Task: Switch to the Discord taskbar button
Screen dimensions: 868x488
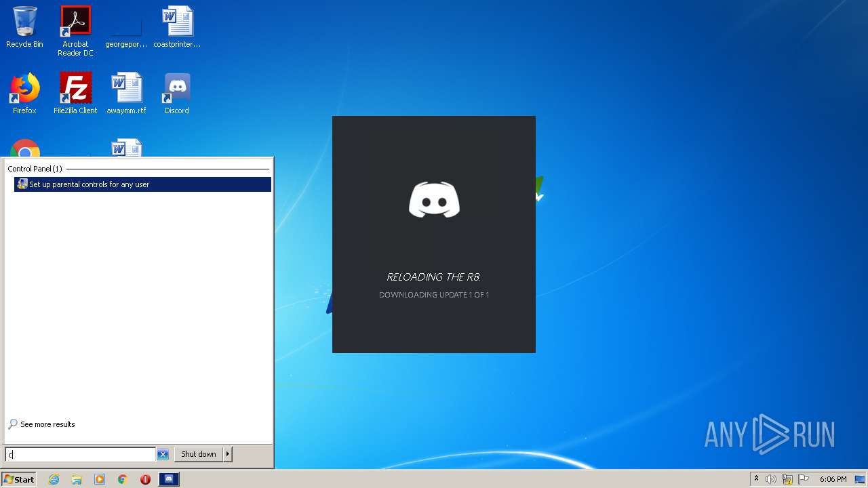Action: (169, 479)
